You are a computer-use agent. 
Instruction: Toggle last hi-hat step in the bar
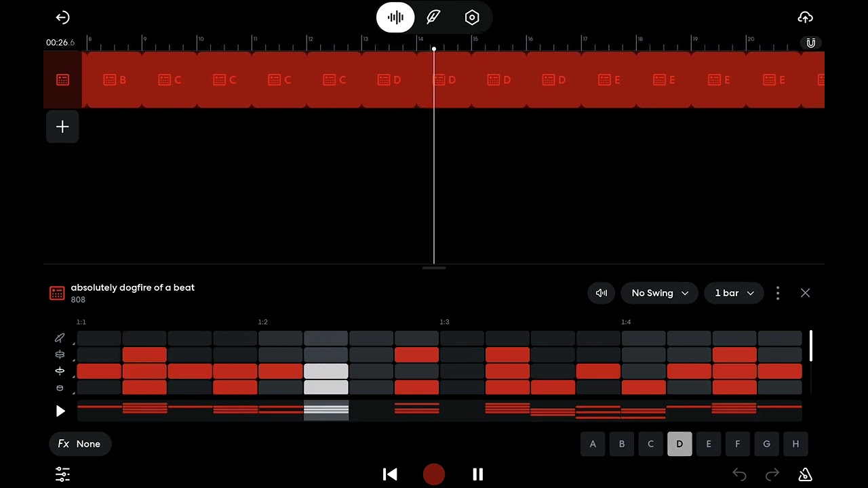point(780,371)
